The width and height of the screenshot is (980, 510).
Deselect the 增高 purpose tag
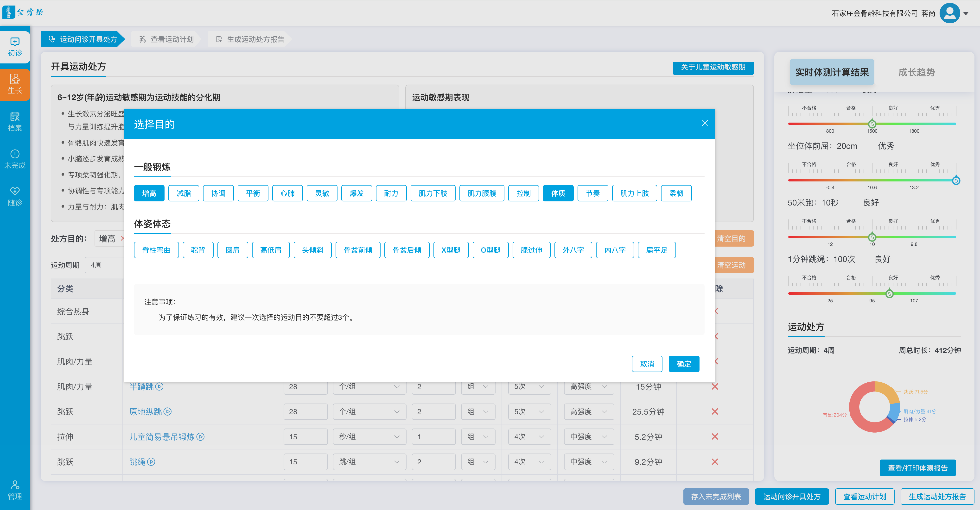(149, 193)
